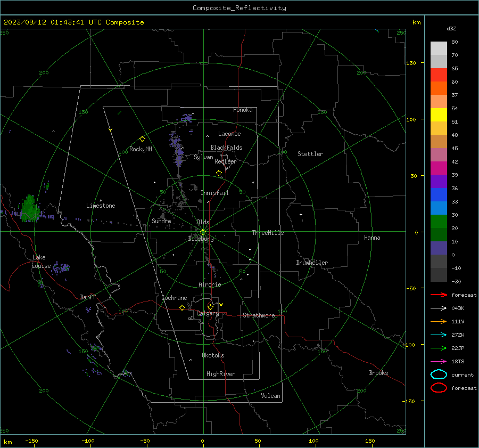Viewport: 479px width, 448px height.
Task: Click the white 04DK arrow icon
Action: click(x=439, y=308)
